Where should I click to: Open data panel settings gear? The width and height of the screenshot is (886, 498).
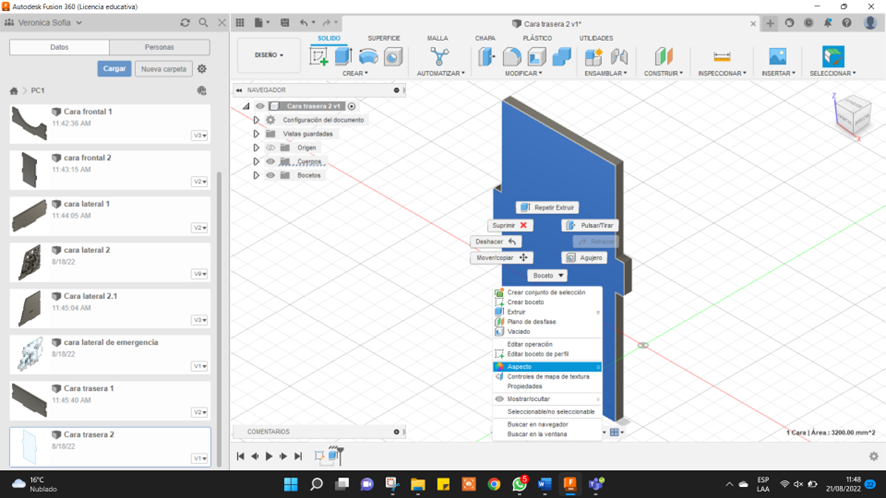(202, 69)
